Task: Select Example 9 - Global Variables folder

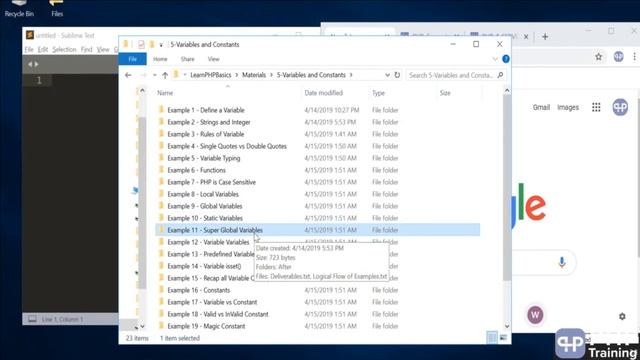Action: (204, 206)
